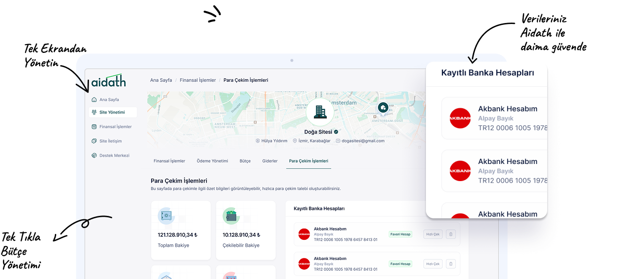Click Favori Hesap badge on first Akbank row
The height and width of the screenshot is (279, 644).
[400, 234]
